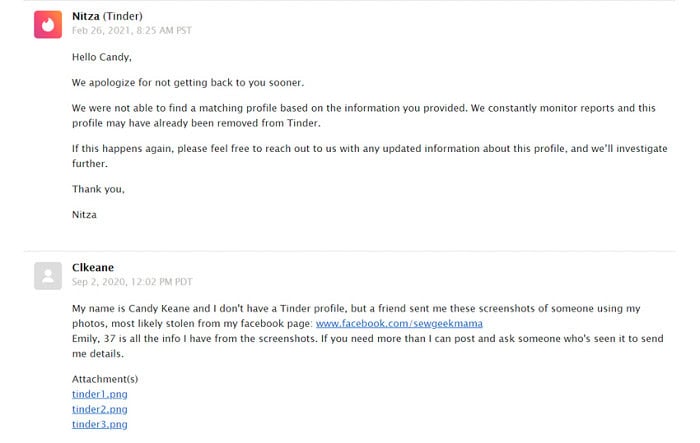
Task: Click the divider line between the messages
Action: point(350,251)
